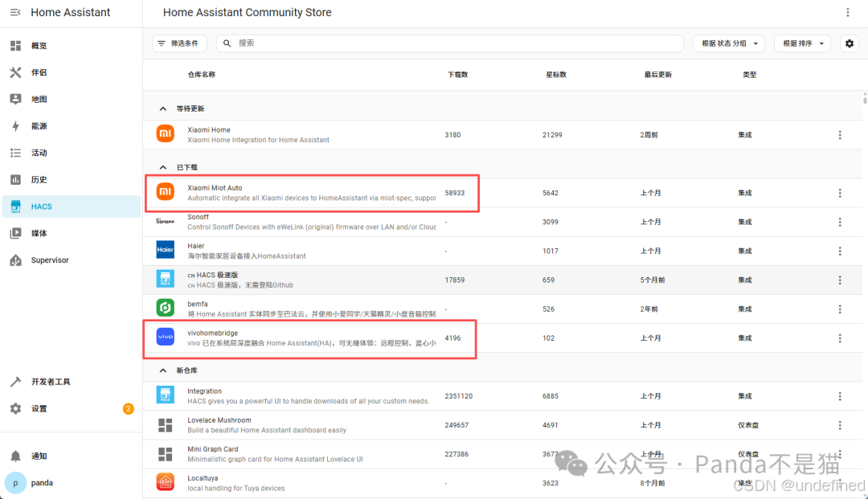Image resolution: width=868 pixels, height=499 pixels.
Task: Open the vivohomebridge row overflow menu
Action: click(840, 338)
